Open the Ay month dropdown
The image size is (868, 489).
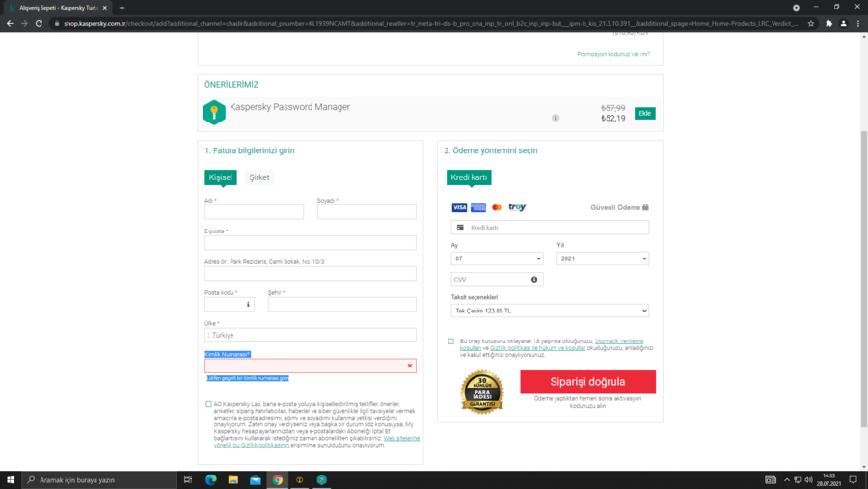click(497, 258)
